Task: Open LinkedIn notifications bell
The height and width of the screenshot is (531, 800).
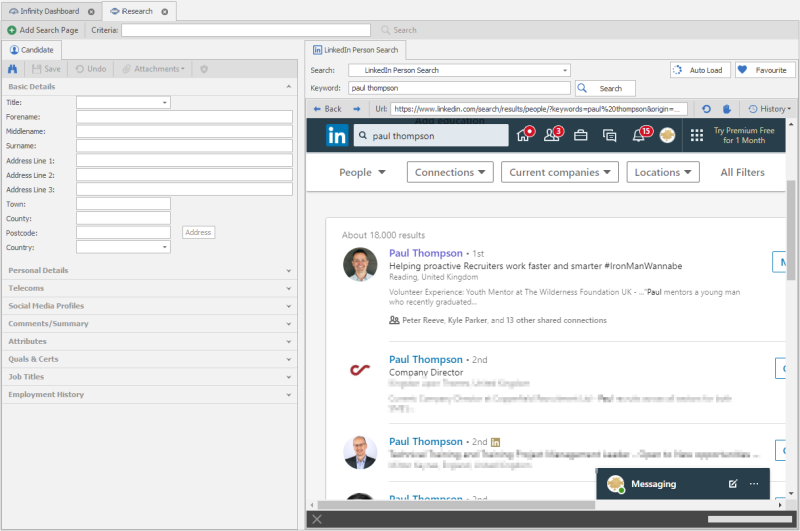Action: [x=640, y=136]
